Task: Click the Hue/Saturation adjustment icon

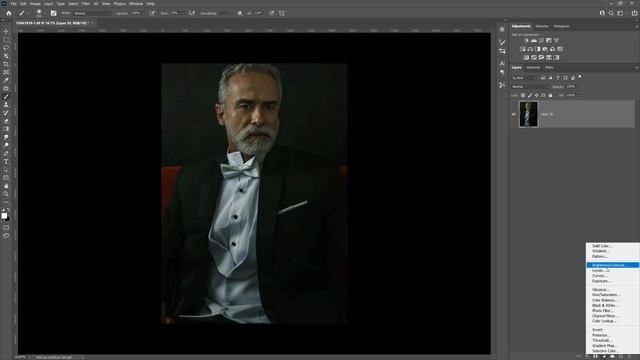Action: [522, 49]
